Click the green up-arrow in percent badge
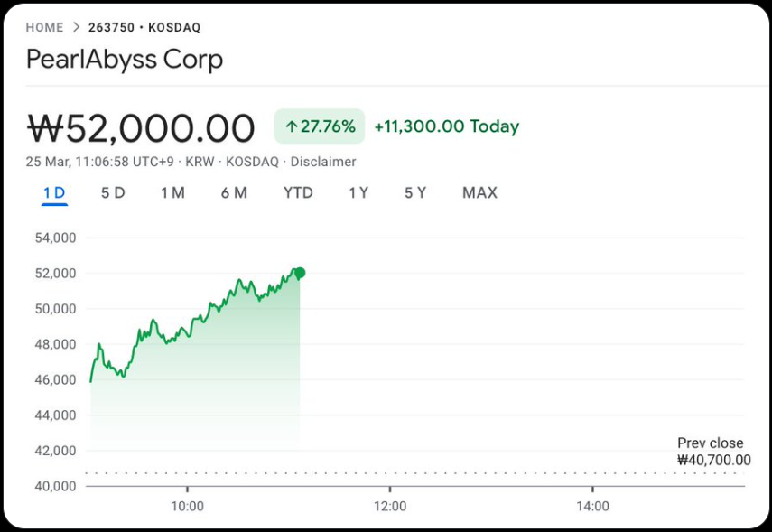This screenshot has width=772, height=532. coord(291,127)
